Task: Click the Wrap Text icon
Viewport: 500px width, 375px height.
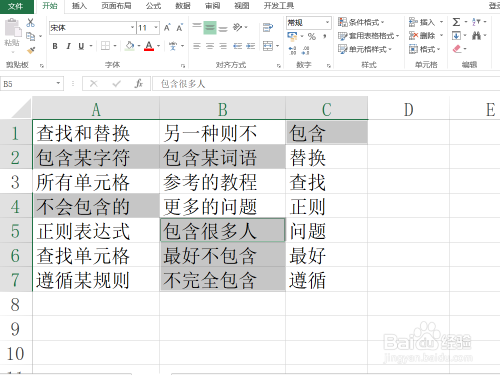Action: (268, 27)
